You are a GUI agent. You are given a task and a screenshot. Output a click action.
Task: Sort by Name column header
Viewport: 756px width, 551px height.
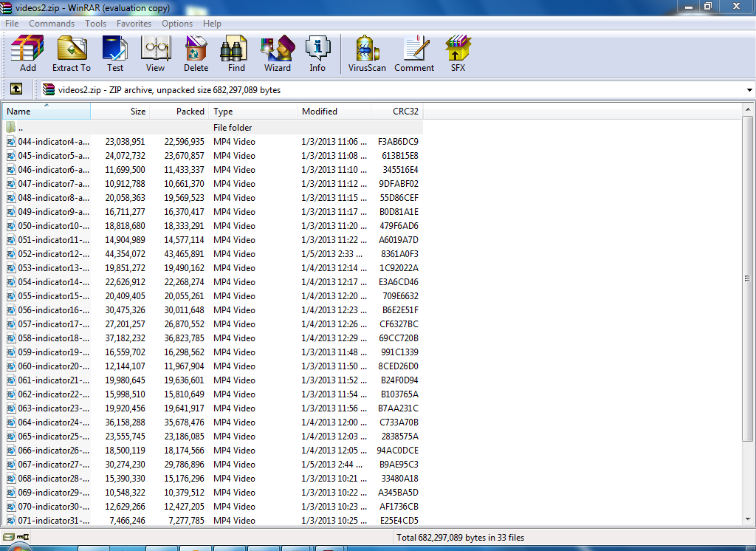pos(47,111)
